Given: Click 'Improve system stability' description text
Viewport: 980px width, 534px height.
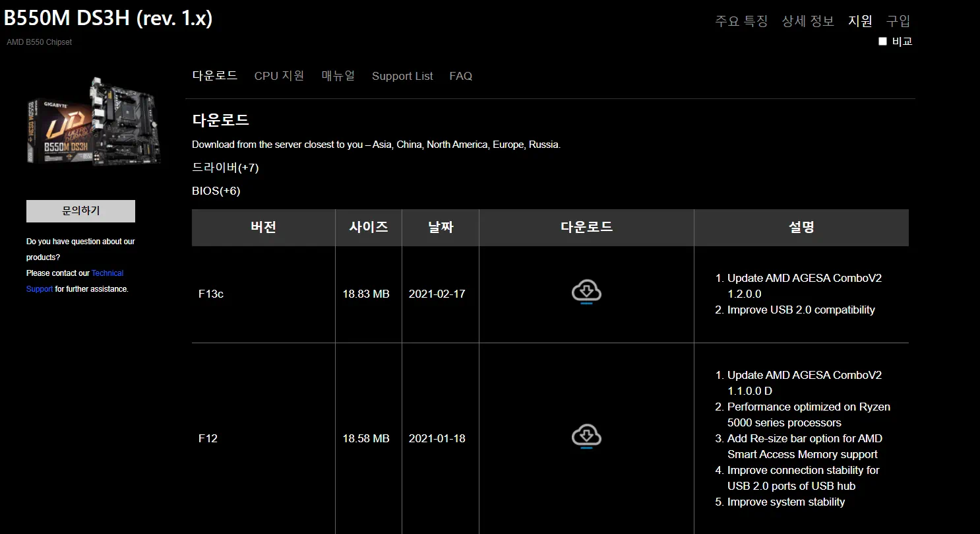Looking at the screenshot, I should [x=786, y=502].
